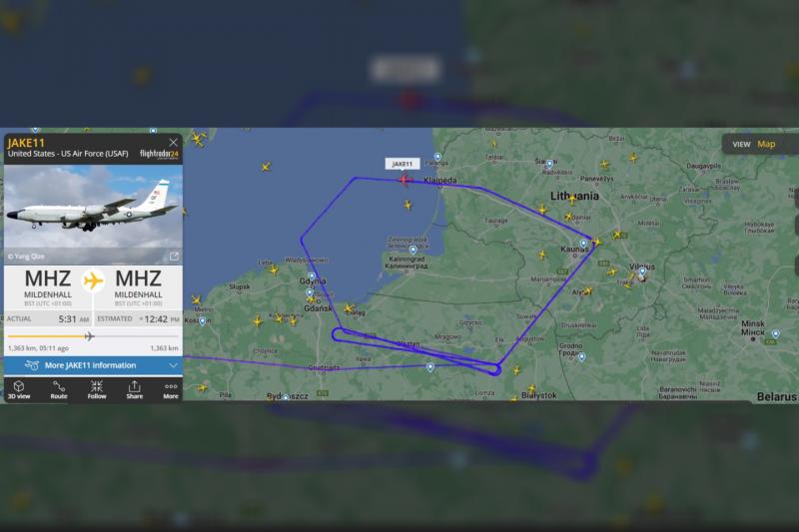Screen dimensions: 799x532
Task: Click the VIEW label in map control
Action: [x=741, y=144]
